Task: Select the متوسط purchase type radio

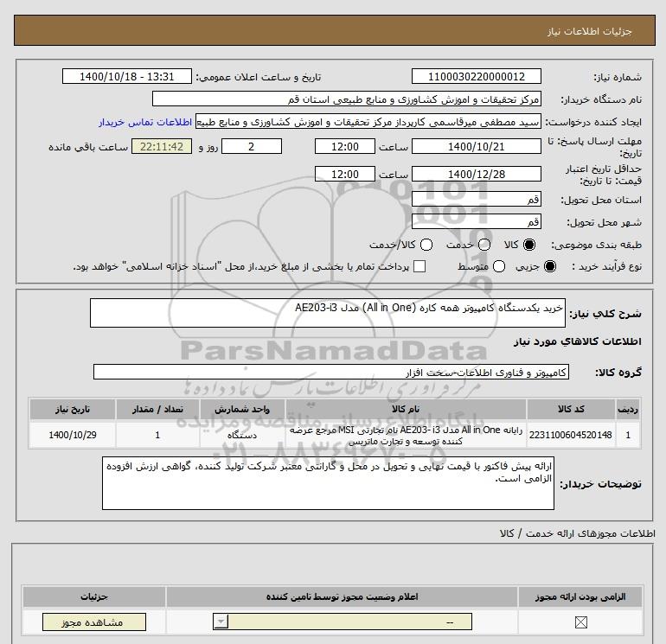Action: pyautogui.click(x=499, y=266)
